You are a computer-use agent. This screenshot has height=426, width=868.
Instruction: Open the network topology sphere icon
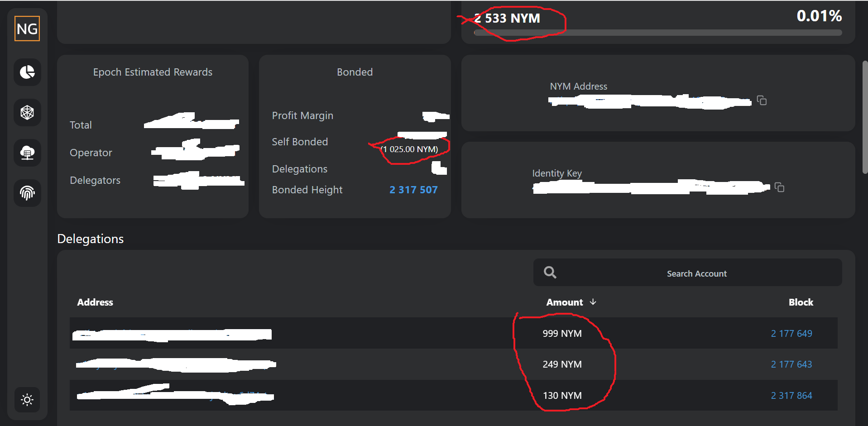[27, 113]
